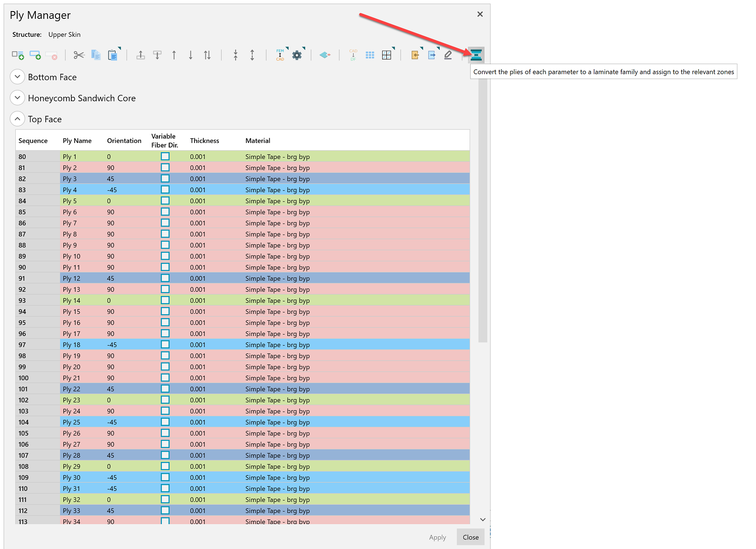Tick the checkbox in the Ply 12 row

(x=165, y=278)
